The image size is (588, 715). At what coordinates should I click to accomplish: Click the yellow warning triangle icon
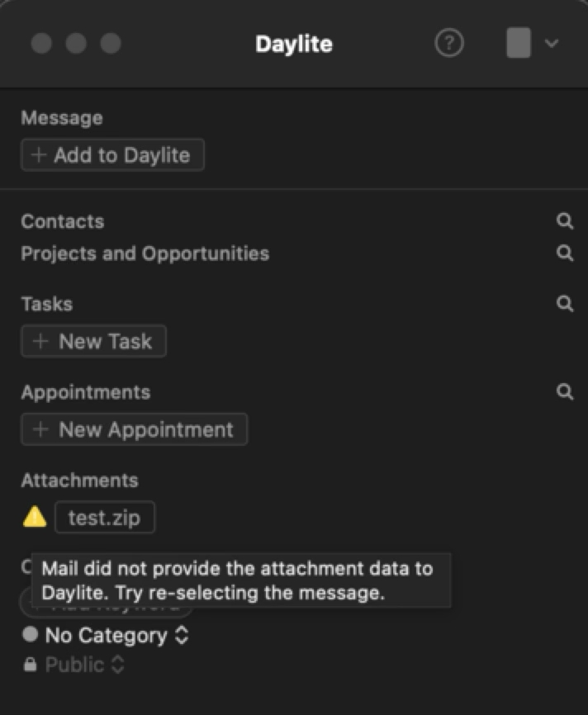pos(35,518)
